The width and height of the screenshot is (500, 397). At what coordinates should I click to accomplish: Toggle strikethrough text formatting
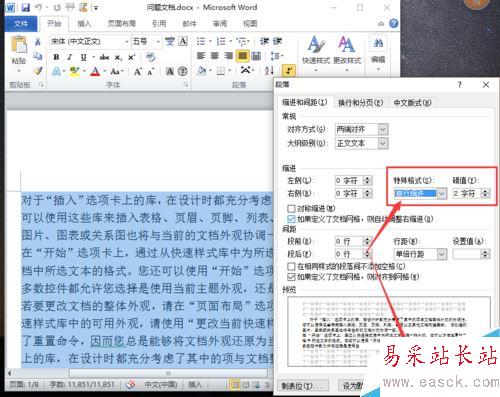(x=104, y=57)
